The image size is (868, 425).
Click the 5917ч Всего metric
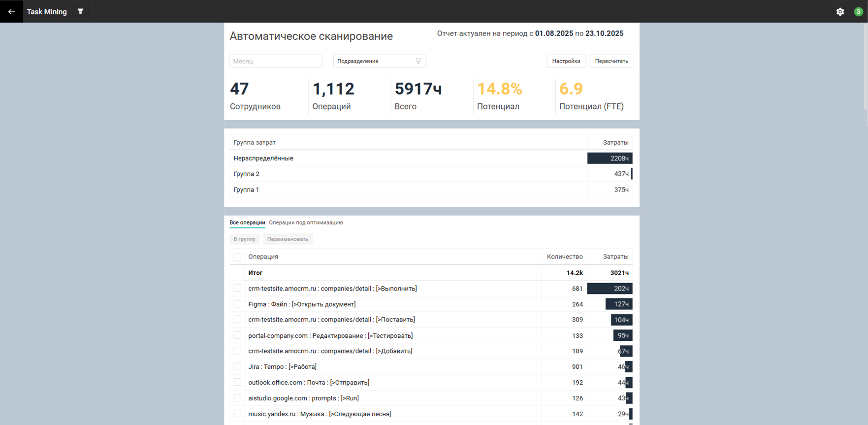tap(418, 96)
